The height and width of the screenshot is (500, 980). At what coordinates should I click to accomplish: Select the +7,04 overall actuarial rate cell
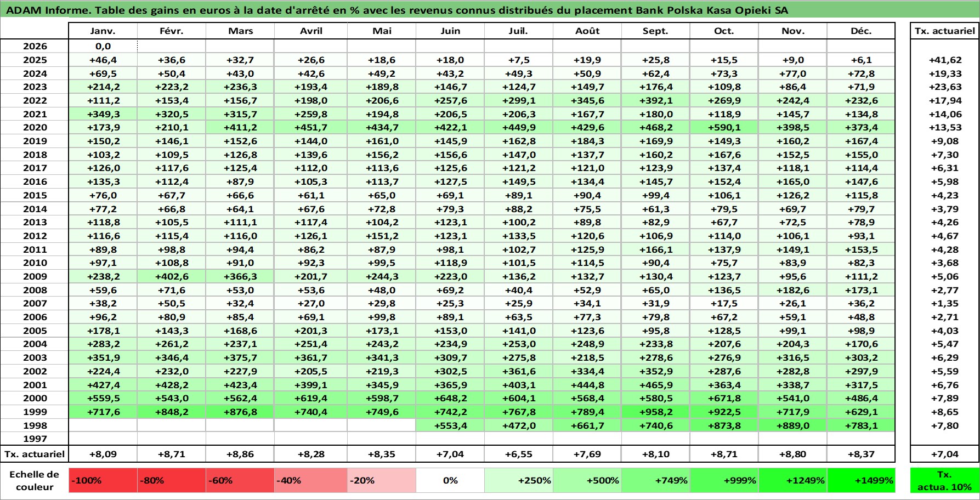coord(945,454)
